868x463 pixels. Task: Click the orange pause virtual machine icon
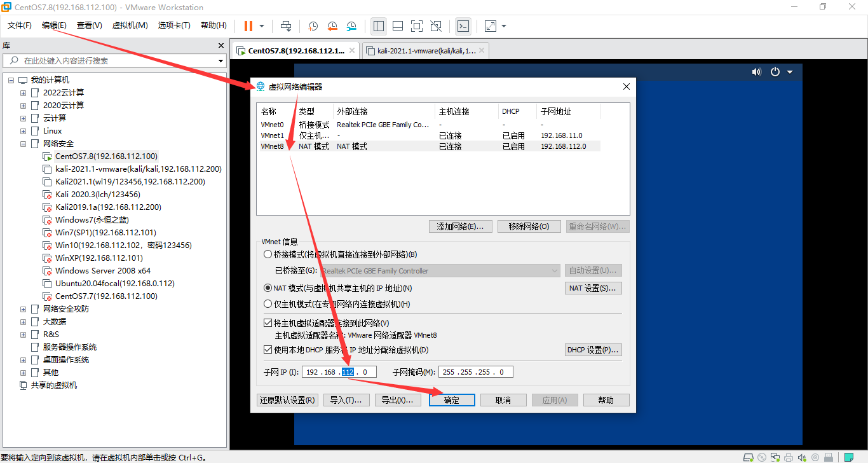pyautogui.click(x=248, y=26)
